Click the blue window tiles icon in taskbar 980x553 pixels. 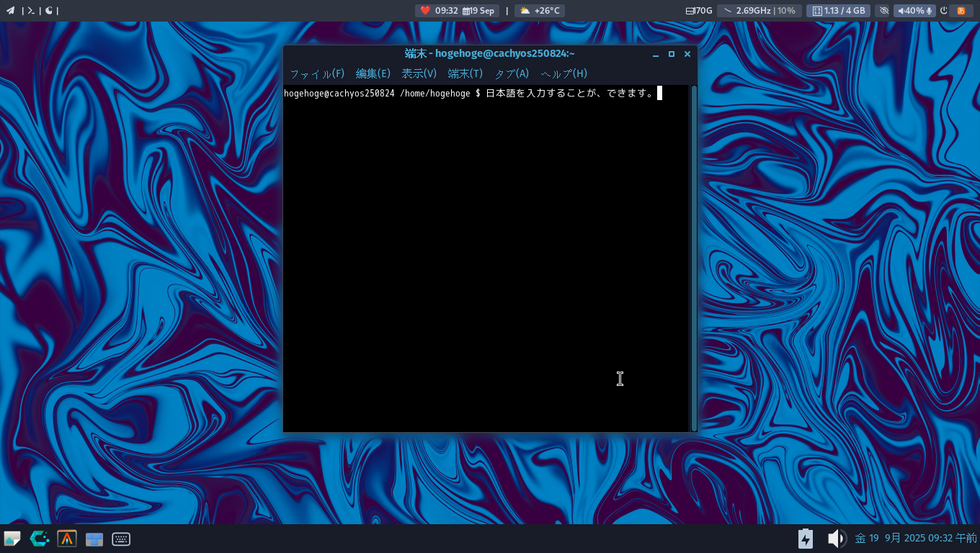(94, 539)
